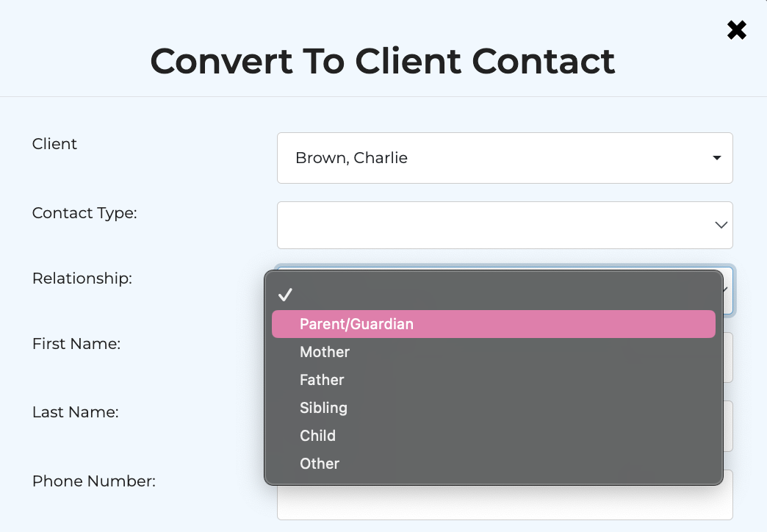Choose Sibling as the relationship

click(323, 408)
